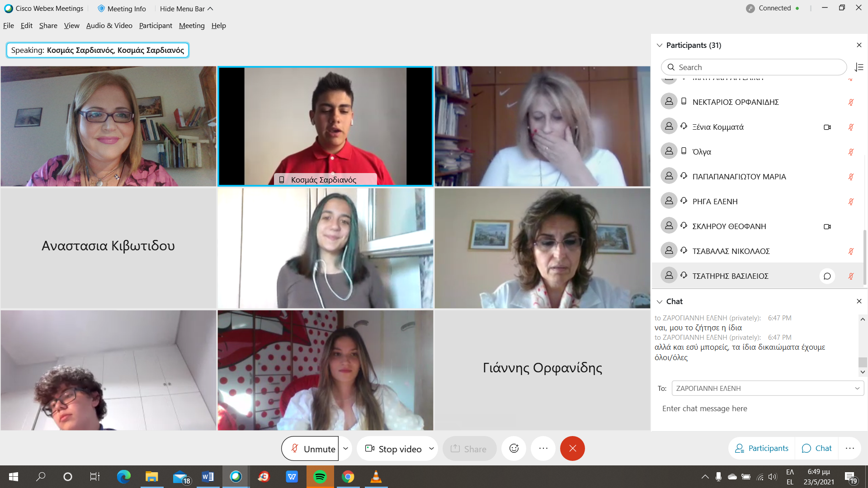Open the Participant menu
The image size is (868, 488).
(x=155, y=26)
